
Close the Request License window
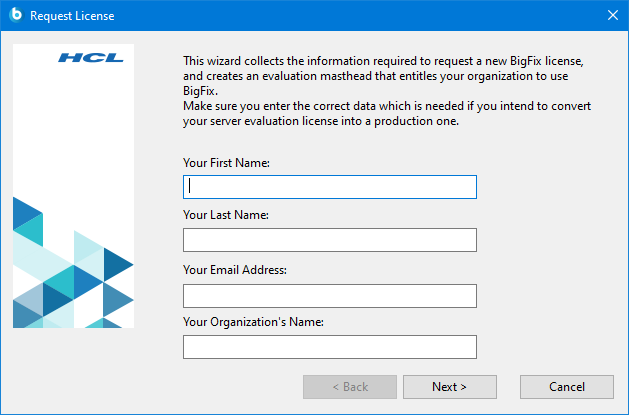[613, 15]
